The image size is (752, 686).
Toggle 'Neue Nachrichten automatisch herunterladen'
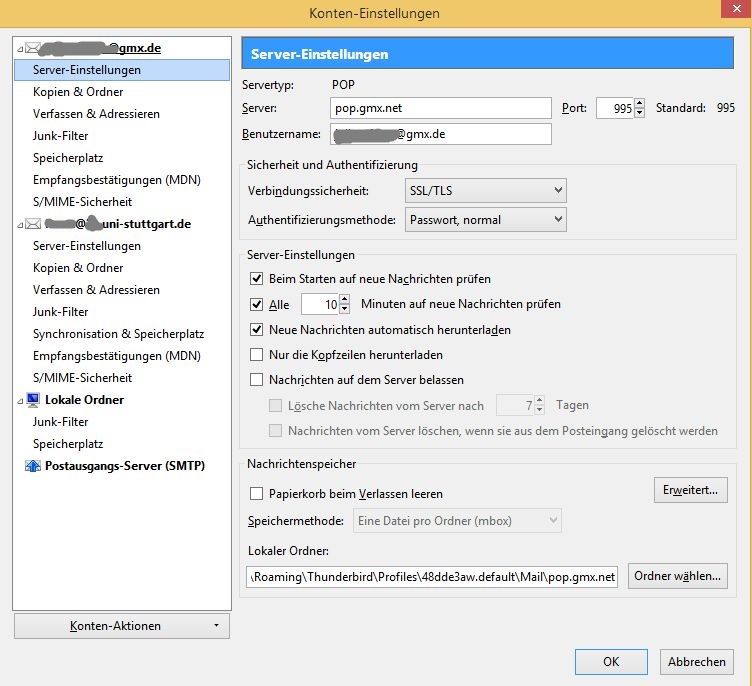(x=257, y=330)
